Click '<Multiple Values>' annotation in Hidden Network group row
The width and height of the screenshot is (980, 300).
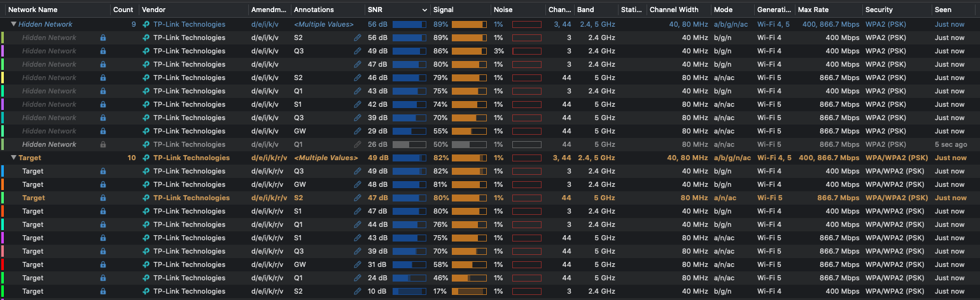point(323,24)
